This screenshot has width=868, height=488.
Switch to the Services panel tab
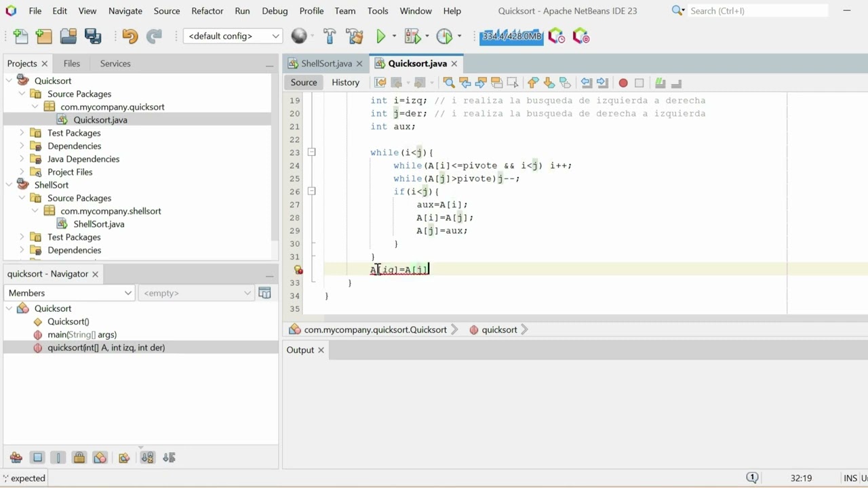coord(115,63)
